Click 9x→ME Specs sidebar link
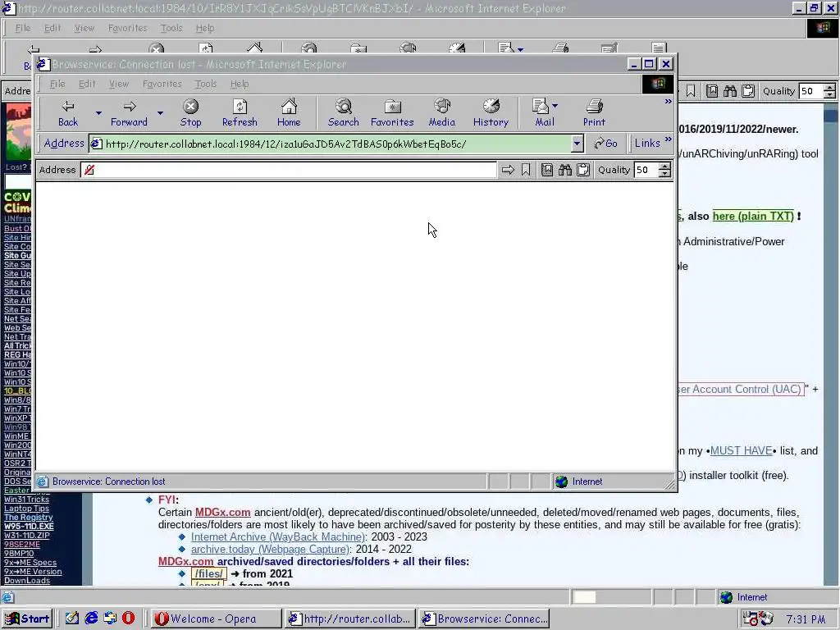Viewport: 840px width, 630px height. click(30, 562)
